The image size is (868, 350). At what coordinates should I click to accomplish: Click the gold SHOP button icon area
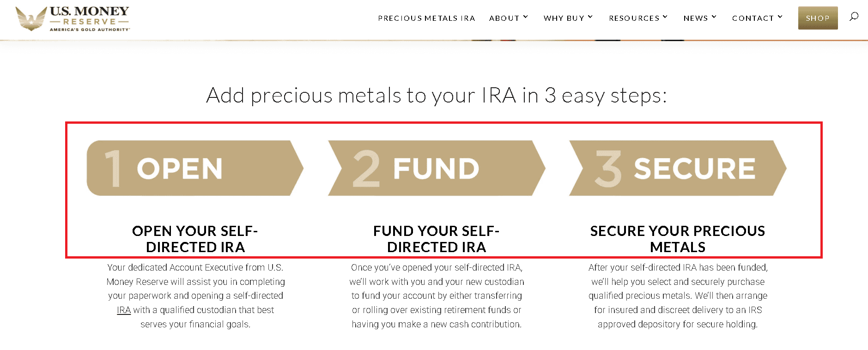(817, 18)
